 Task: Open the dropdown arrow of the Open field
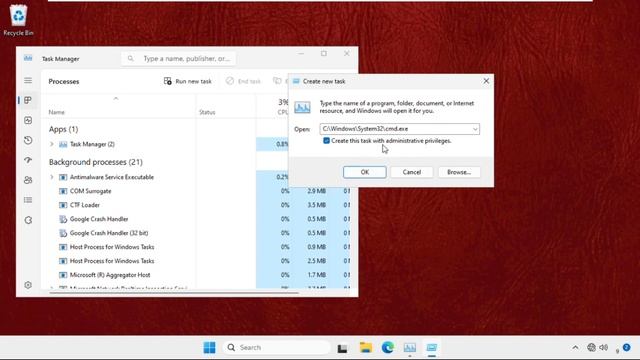(475, 129)
